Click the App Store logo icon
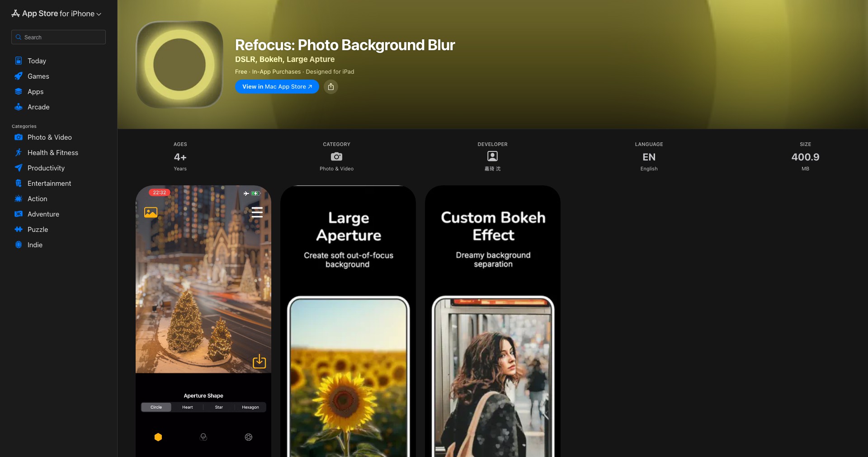This screenshot has height=457, width=868. (15, 13)
